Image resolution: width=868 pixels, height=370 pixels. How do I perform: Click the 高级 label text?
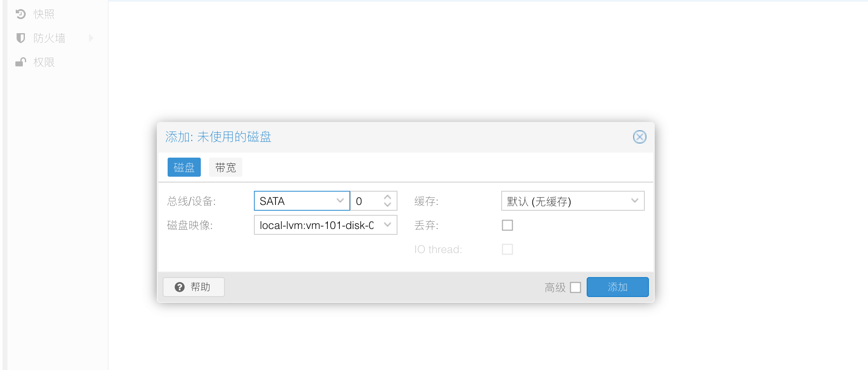click(x=555, y=287)
